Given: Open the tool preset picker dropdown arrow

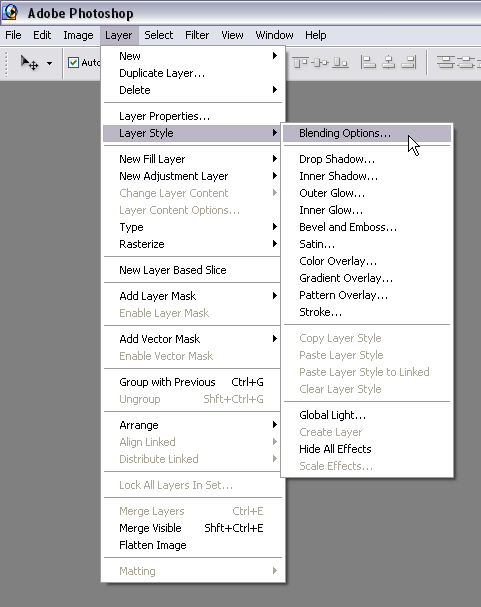Looking at the screenshot, I should pyautogui.click(x=49, y=63).
